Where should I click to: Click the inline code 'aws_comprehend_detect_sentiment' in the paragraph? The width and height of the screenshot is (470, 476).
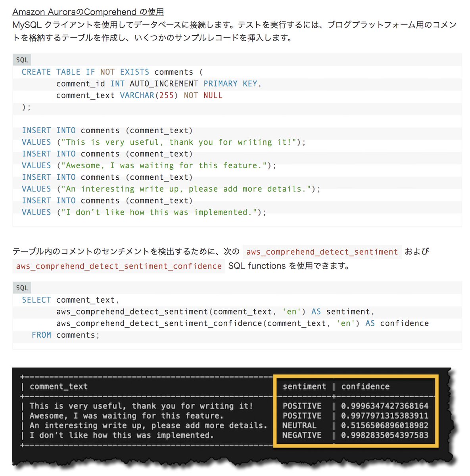pyautogui.click(x=322, y=252)
